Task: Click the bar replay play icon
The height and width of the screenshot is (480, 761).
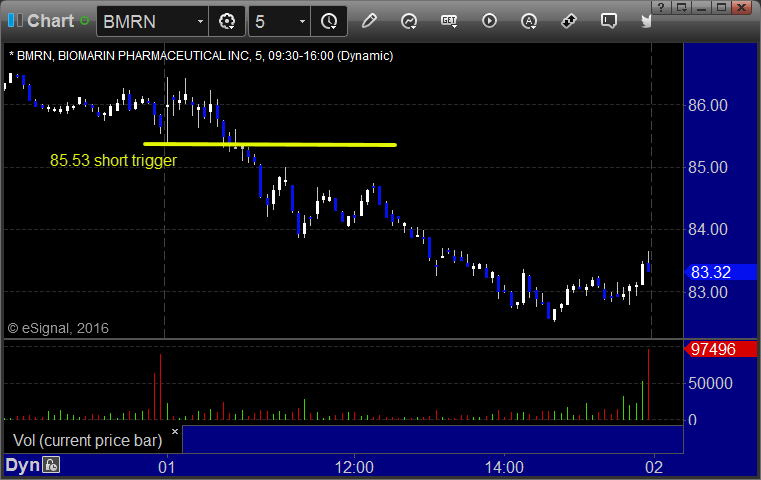Action: click(x=489, y=21)
